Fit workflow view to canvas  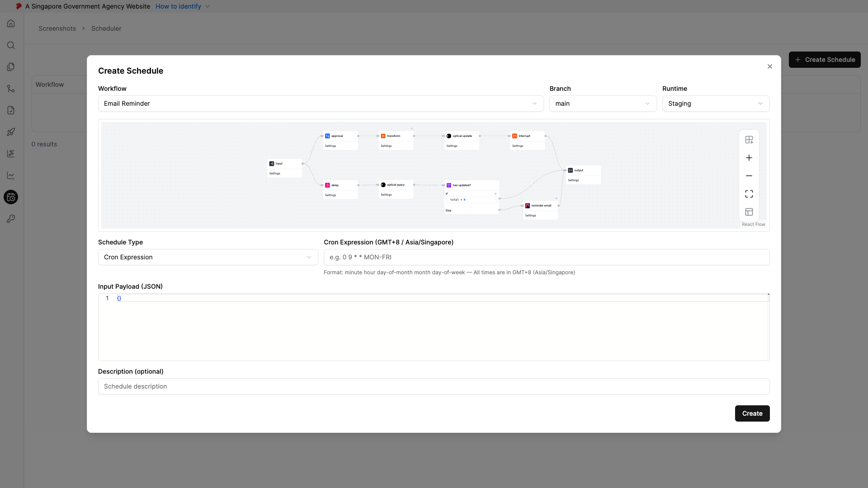click(749, 194)
